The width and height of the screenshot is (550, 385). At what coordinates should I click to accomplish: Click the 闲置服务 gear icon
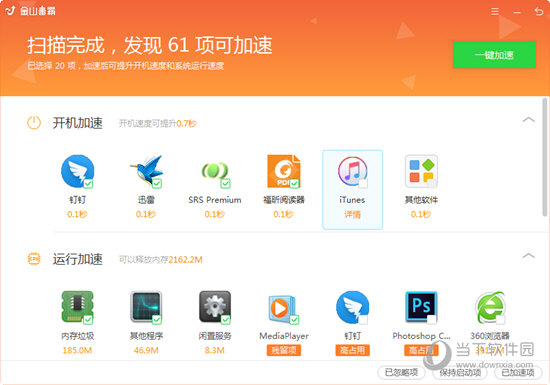pos(215,307)
